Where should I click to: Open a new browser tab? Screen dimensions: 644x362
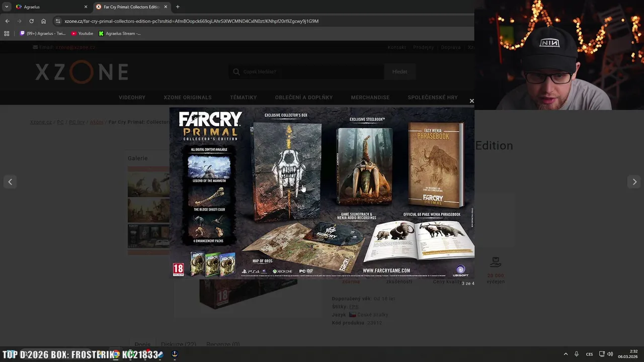[178, 7]
